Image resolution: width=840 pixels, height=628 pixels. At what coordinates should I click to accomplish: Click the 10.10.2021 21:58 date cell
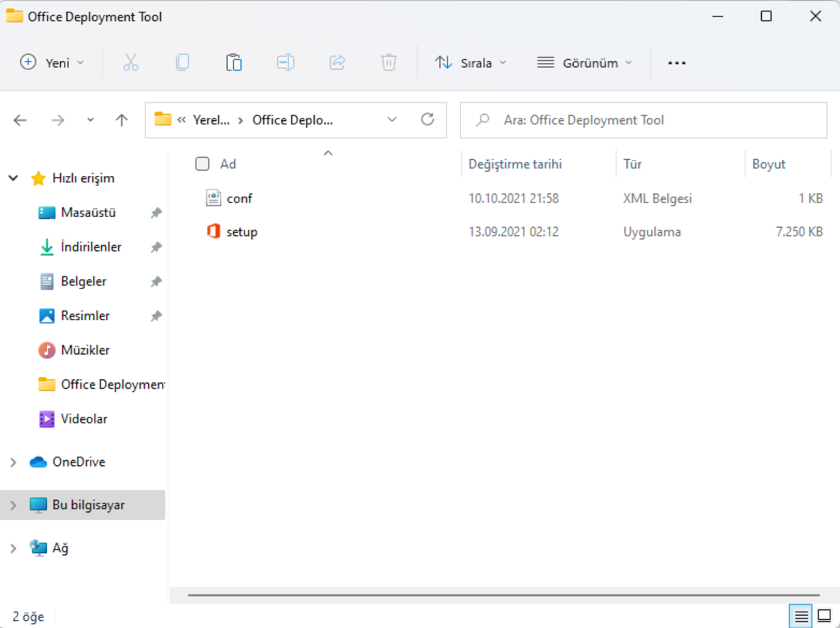(x=513, y=198)
